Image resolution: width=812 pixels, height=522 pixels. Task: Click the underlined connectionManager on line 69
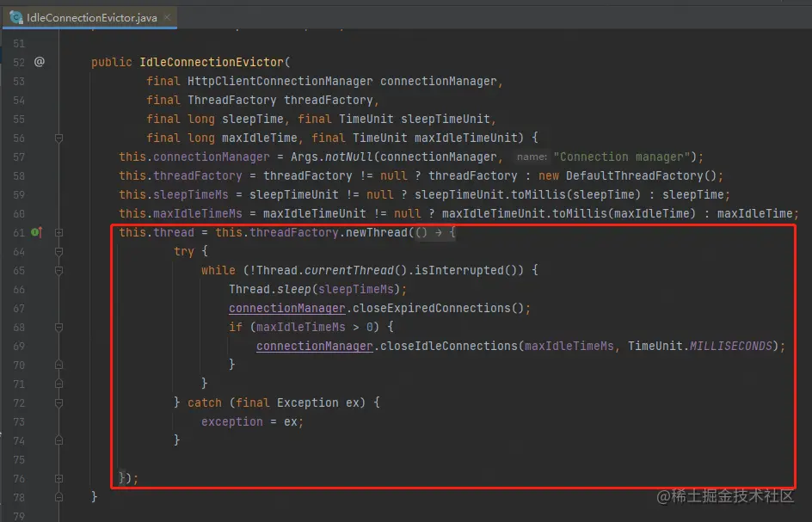click(314, 346)
